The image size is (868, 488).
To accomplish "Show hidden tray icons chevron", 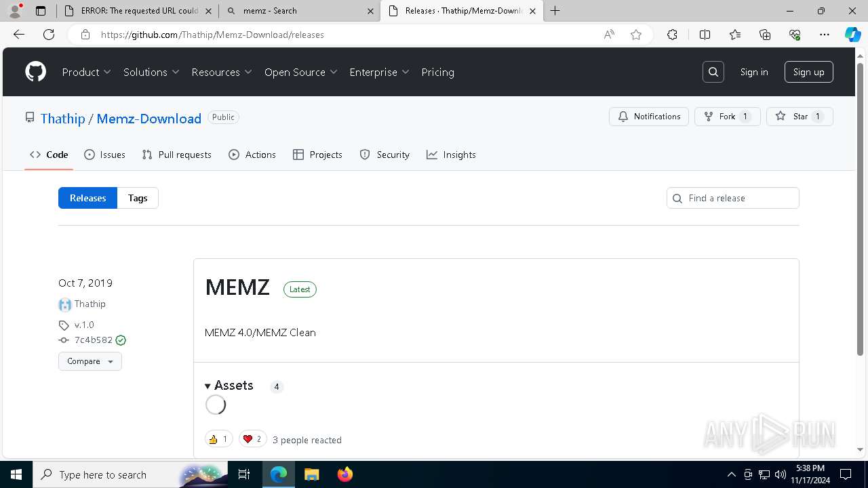I will point(731,474).
